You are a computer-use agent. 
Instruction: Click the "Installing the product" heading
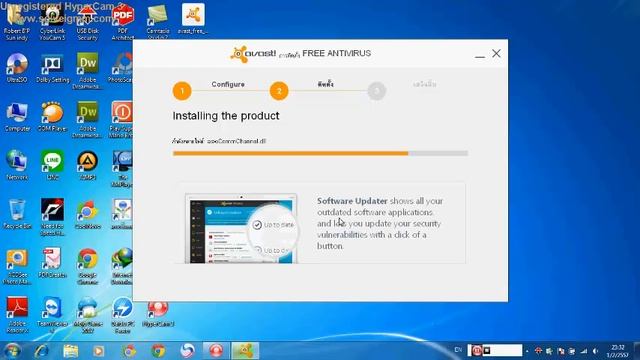tap(226, 116)
